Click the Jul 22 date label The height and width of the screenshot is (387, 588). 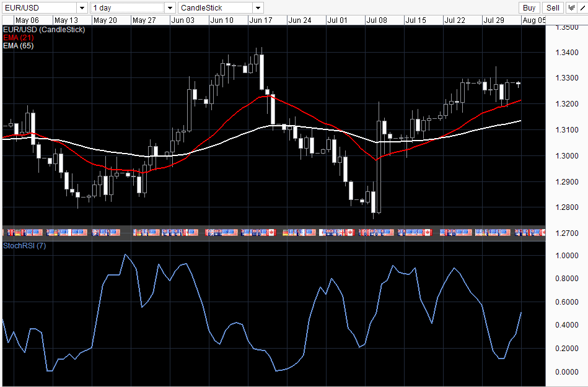point(455,20)
